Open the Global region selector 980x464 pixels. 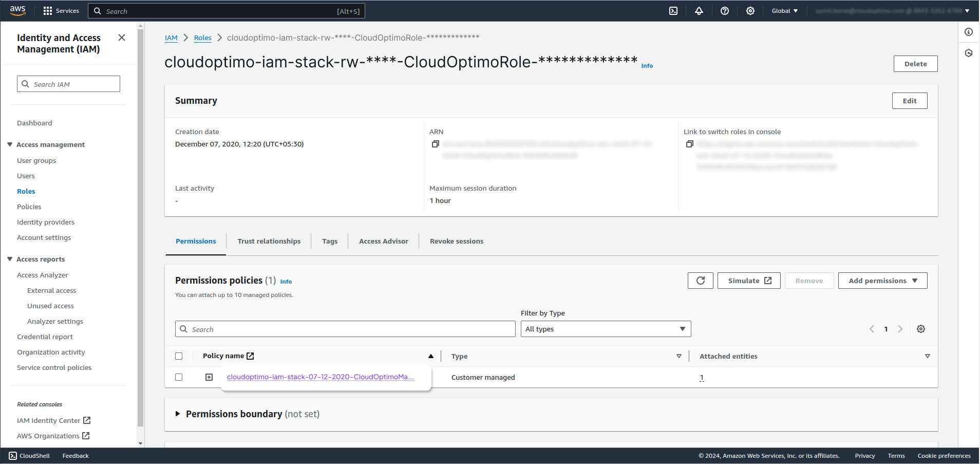pos(785,11)
